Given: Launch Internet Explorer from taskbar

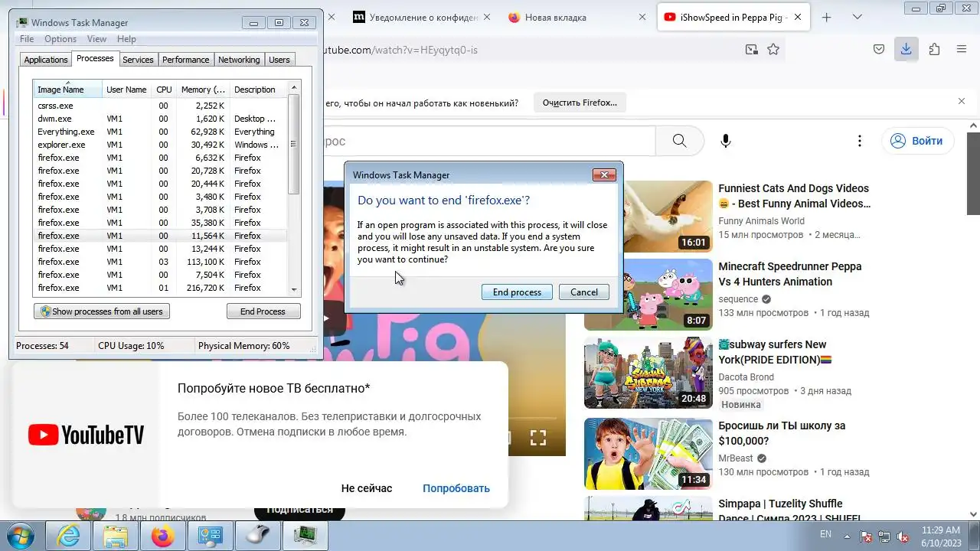Looking at the screenshot, I should click(68, 536).
